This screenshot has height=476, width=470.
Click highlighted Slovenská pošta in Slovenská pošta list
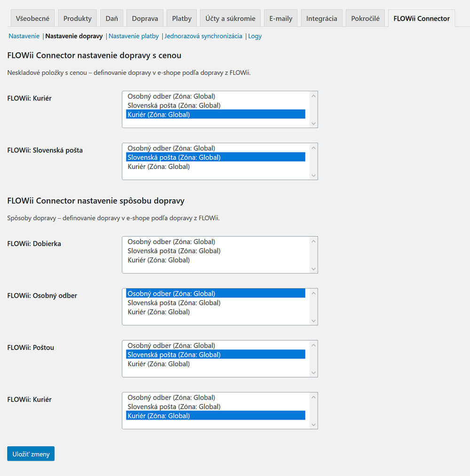pyautogui.click(x=216, y=157)
